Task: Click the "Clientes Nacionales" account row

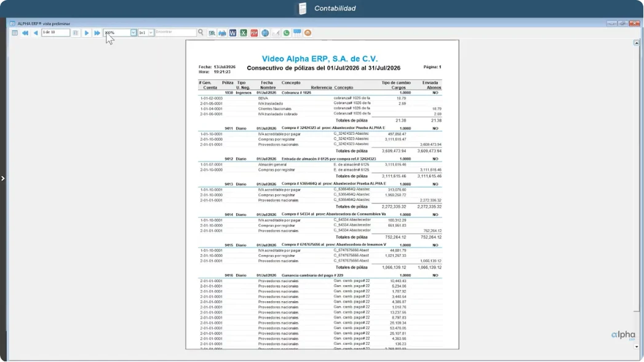Action: click(320, 109)
